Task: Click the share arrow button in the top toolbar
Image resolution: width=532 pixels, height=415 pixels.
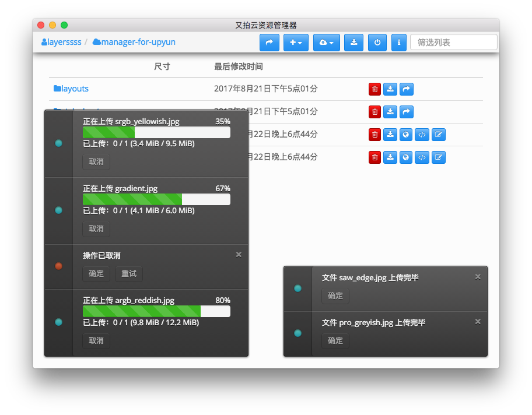Action: click(x=269, y=43)
